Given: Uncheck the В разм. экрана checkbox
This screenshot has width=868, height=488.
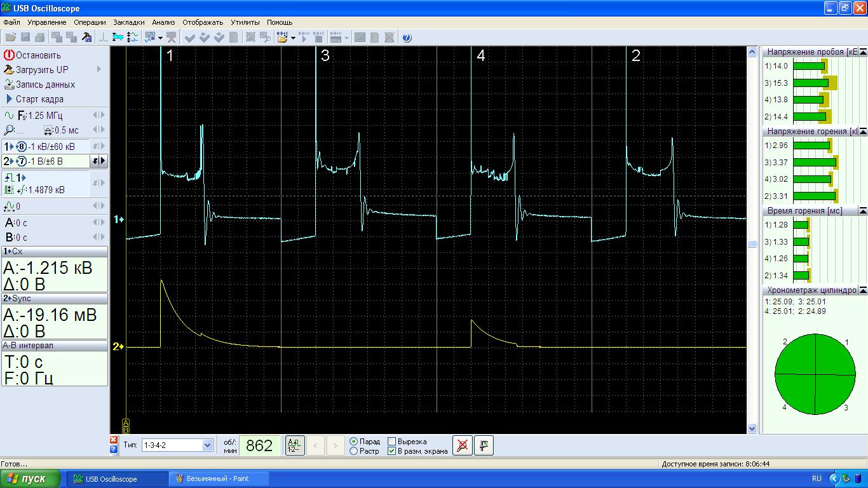Looking at the screenshot, I should click(392, 451).
